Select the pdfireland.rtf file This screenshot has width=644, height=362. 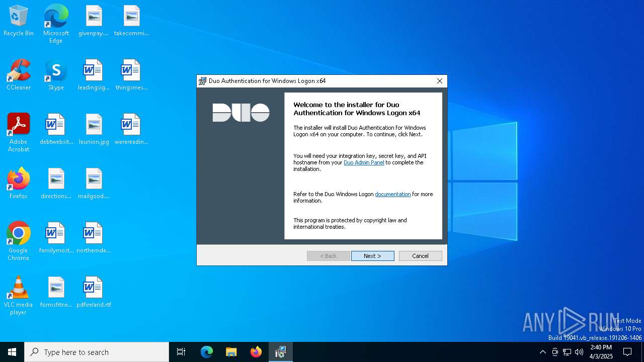point(94,293)
